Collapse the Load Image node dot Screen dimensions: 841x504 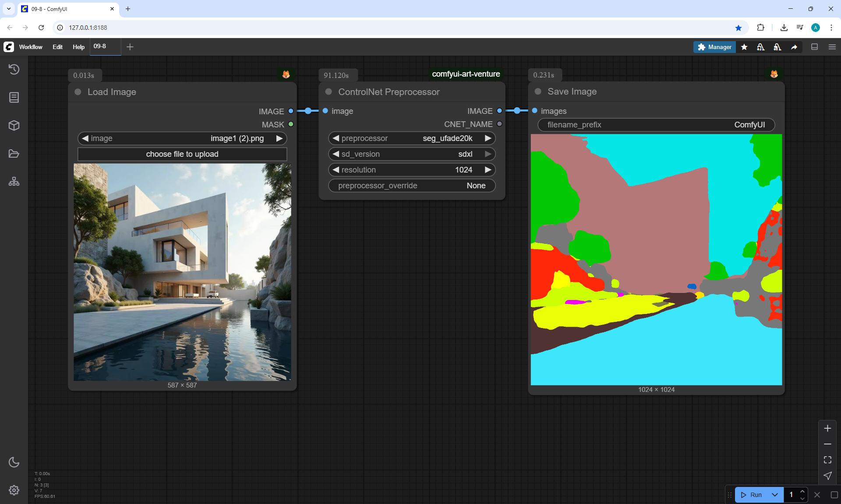78,92
